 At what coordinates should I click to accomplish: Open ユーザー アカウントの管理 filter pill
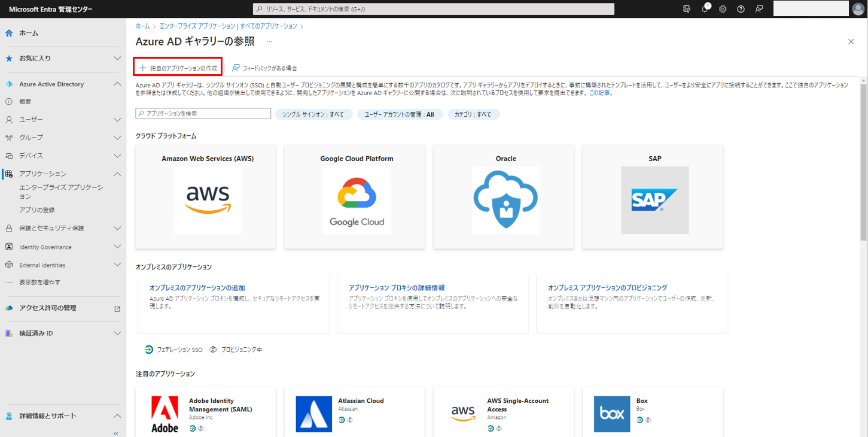tap(400, 114)
